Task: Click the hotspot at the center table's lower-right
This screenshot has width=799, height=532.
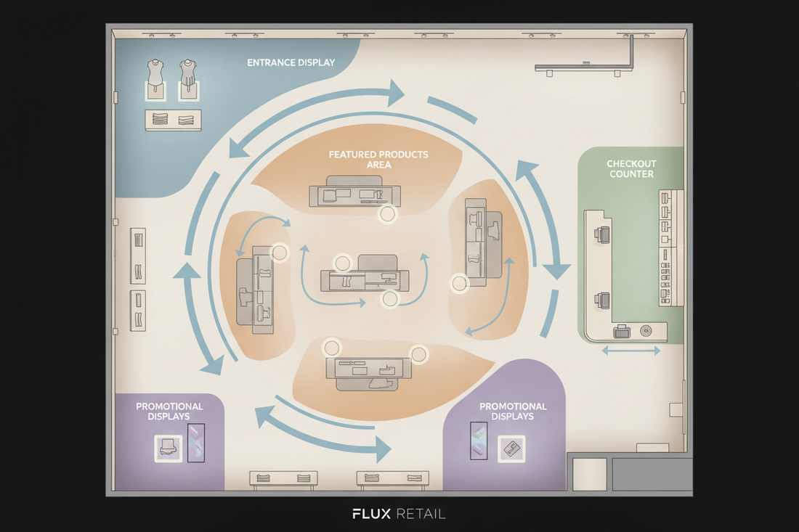Action: click(x=390, y=299)
